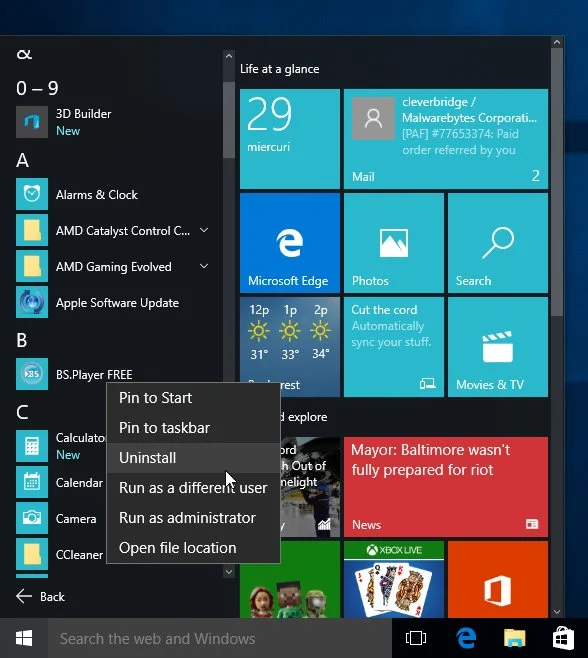
Task: Choose Uninstall from the context menu
Action: click(193, 458)
